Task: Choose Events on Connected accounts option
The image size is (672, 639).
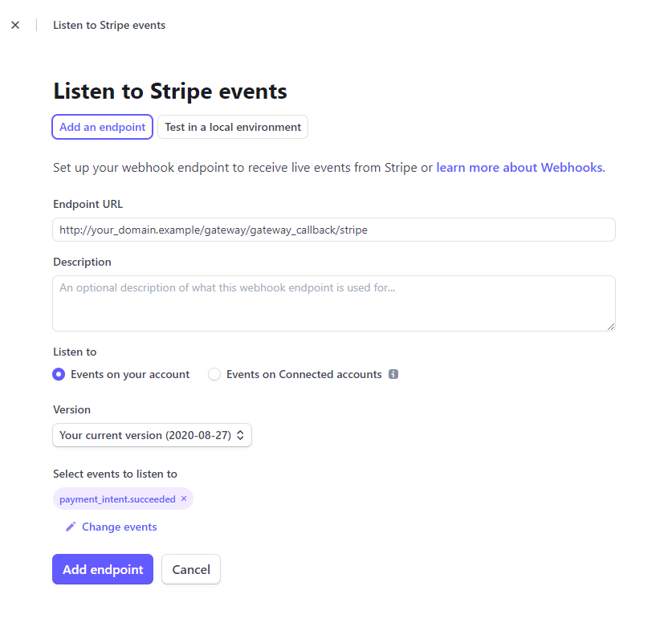Action: [x=214, y=374]
